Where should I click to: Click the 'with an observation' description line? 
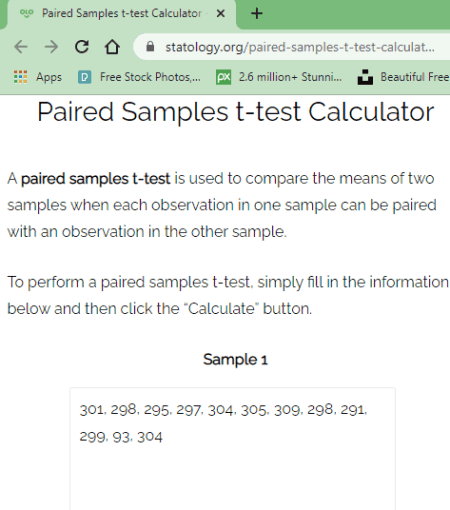(147, 232)
